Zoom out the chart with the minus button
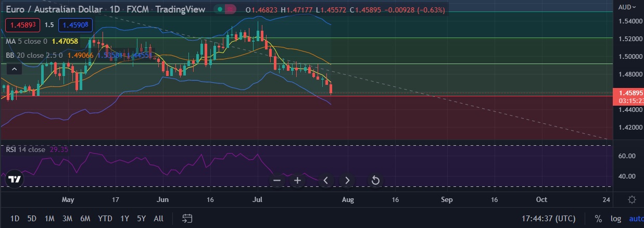Image resolution: width=644 pixels, height=228 pixels. pyautogui.click(x=277, y=181)
